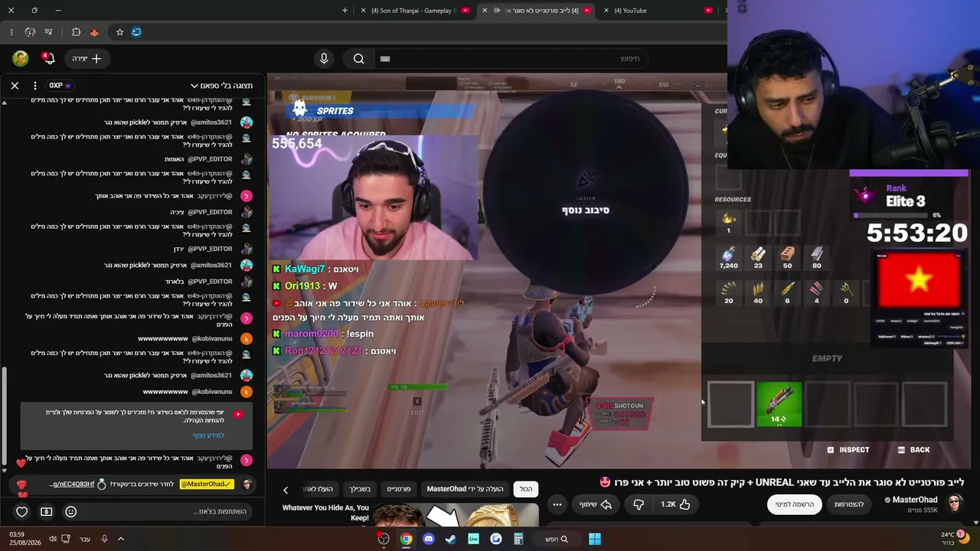980x551 pixels.
Task: Click the YouTube account avatar
Action: [x=21, y=58]
